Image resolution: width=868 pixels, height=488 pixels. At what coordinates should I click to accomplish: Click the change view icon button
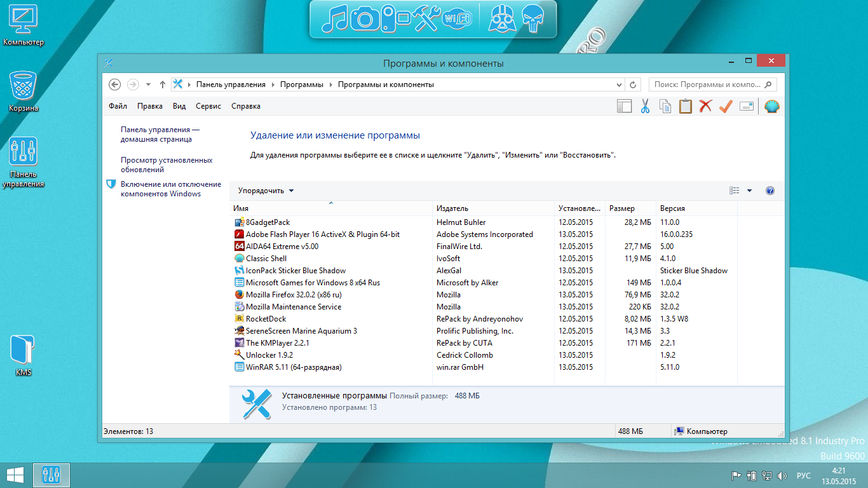735,191
